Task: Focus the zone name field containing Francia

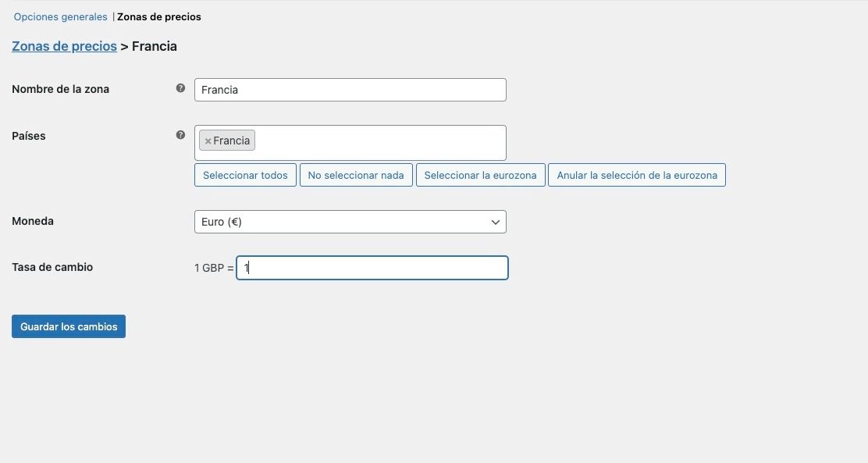Action: point(350,90)
